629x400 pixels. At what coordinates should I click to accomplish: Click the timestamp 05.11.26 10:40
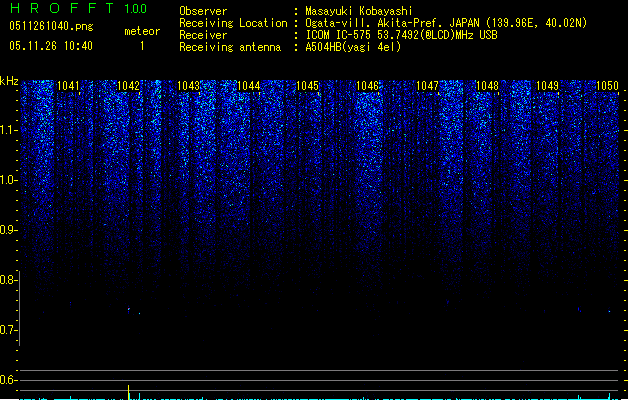51,46
